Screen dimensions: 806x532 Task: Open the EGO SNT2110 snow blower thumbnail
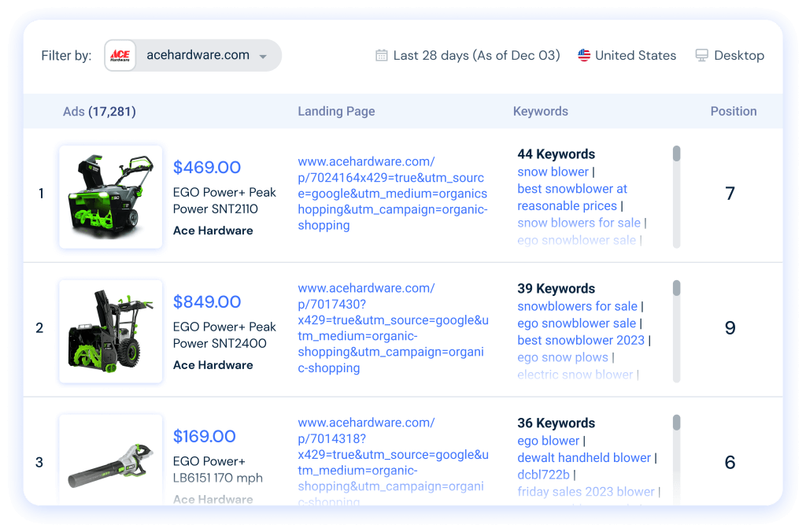[111, 197]
